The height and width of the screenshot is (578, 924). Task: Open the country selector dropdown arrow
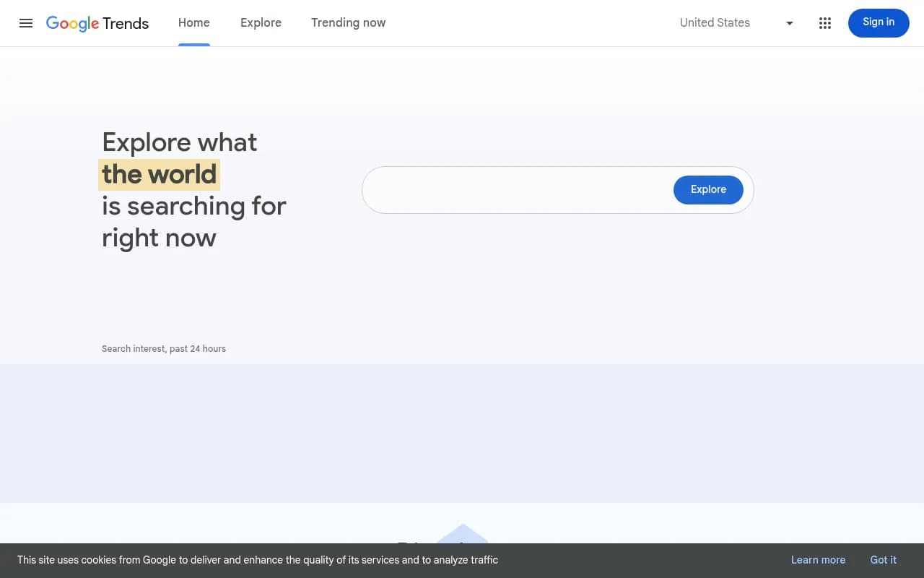pyautogui.click(x=789, y=23)
